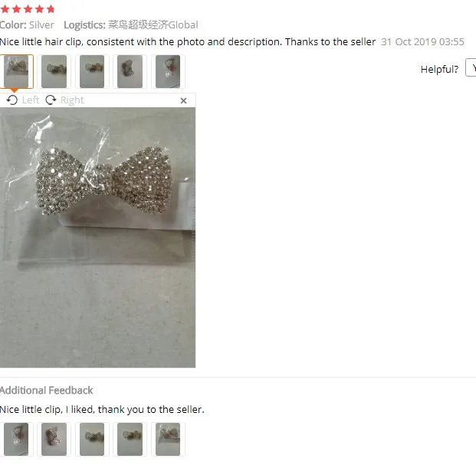Click the Helpful Yes button
This screenshot has height=465, width=476.
[x=471, y=67]
